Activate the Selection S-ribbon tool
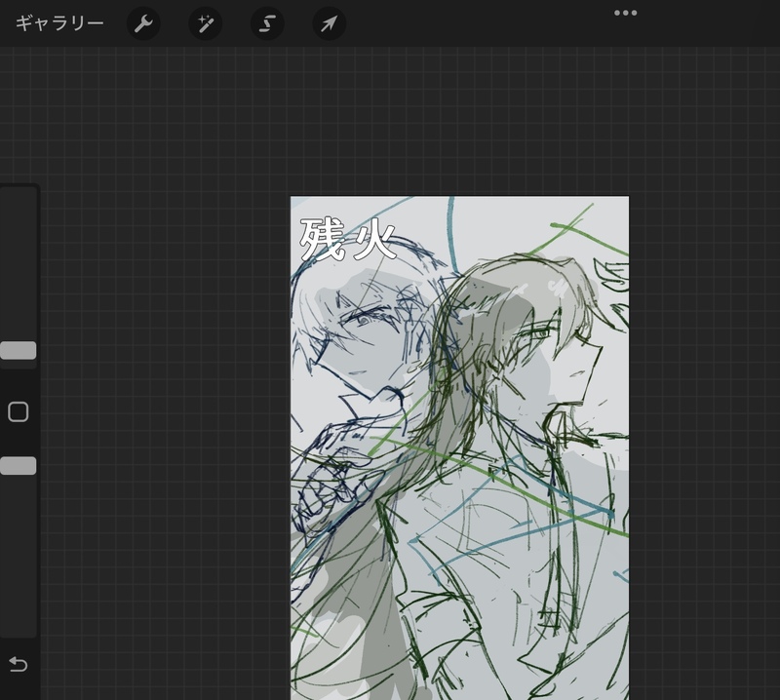Screen dimensions: 780x700 tap(267, 23)
